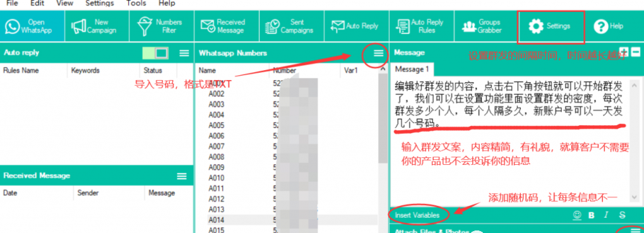
Task: Switch to the Message 1 tab
Action: point(412,68)
